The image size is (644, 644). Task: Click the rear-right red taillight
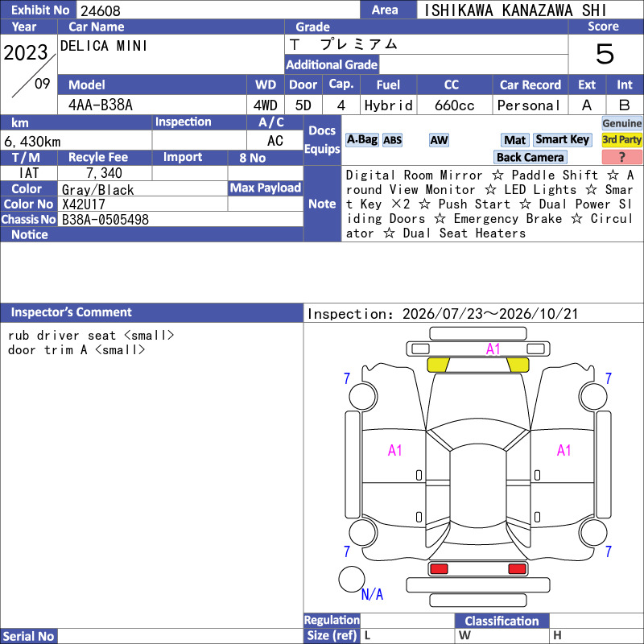(x=517, y=569)
